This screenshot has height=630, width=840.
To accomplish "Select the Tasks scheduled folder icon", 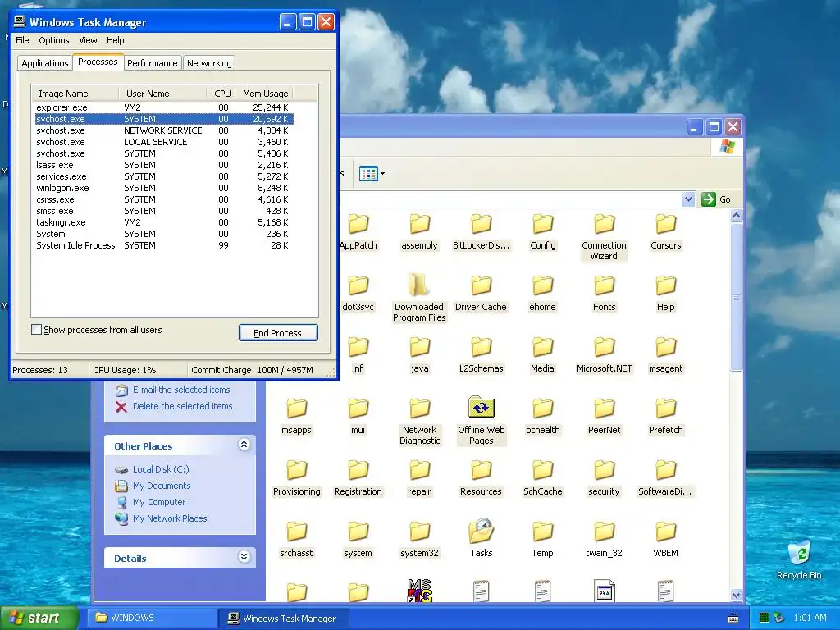I will point(481,532).
